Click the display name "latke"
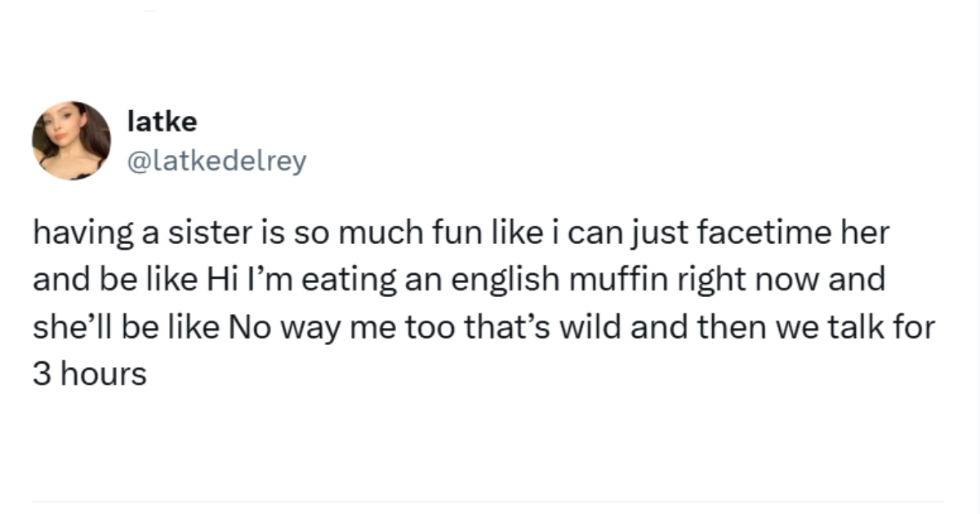980x514 pixels. coord(163,122)
